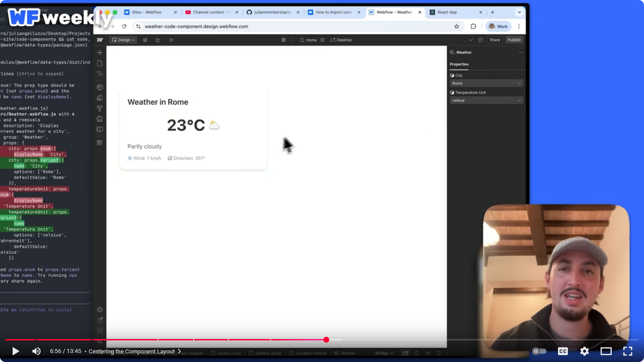Play the YouTube video

(x=15, y=351)
